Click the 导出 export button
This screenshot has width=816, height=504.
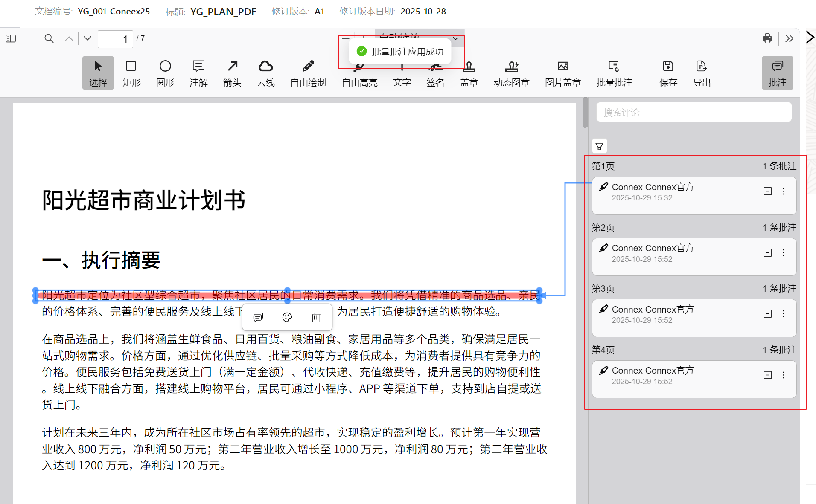(701, 72)
